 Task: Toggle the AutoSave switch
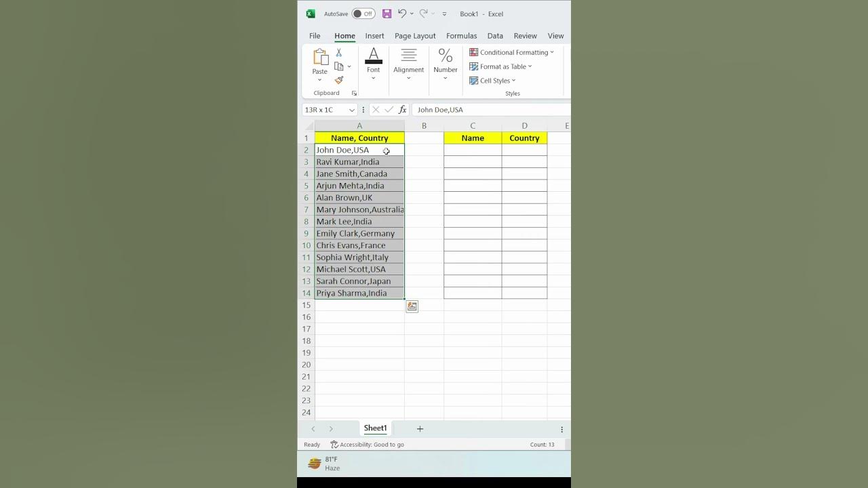click(x=363, y=14)
